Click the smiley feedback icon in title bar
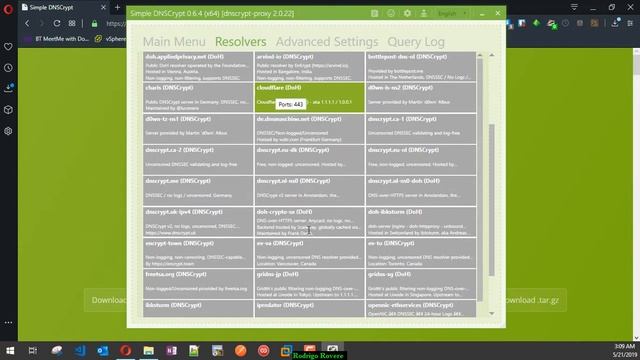This screenshot has height=360, width=640. click(x=391, y=13)
